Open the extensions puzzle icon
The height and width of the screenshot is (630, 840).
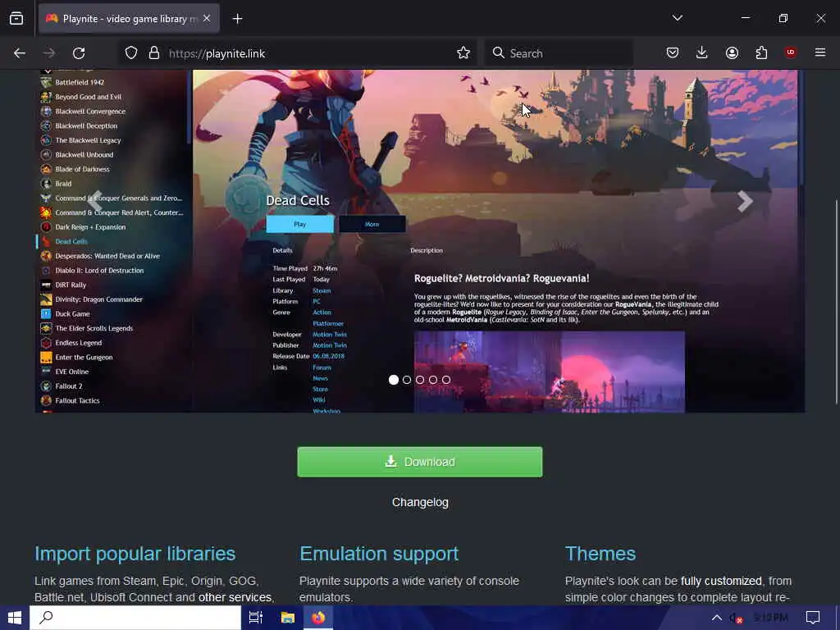[761, 53]
